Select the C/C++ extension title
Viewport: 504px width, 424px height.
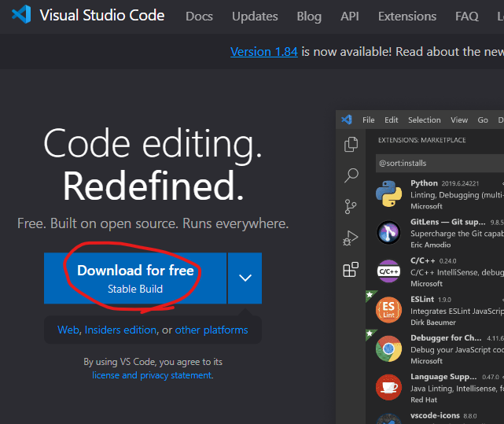(423, 260)
